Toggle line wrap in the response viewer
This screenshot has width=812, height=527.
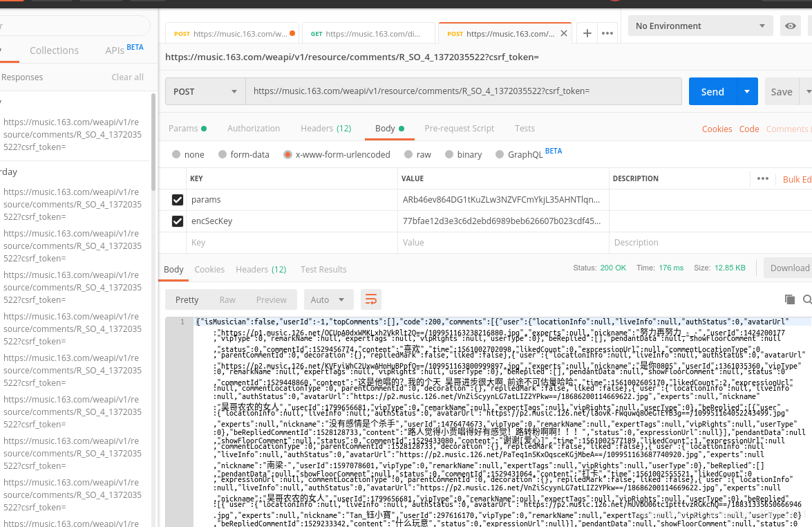coord(371,299)
